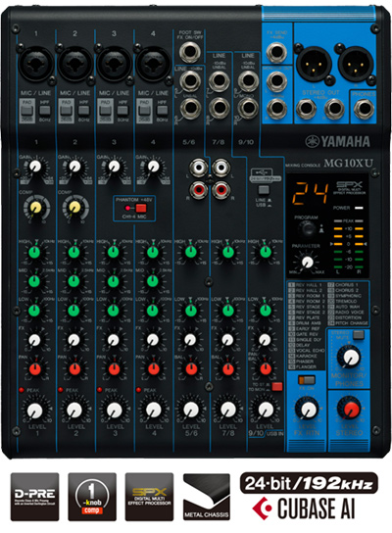Click the channel 1 red PEAK LED

pyautogui.click(x=22, y=390)
